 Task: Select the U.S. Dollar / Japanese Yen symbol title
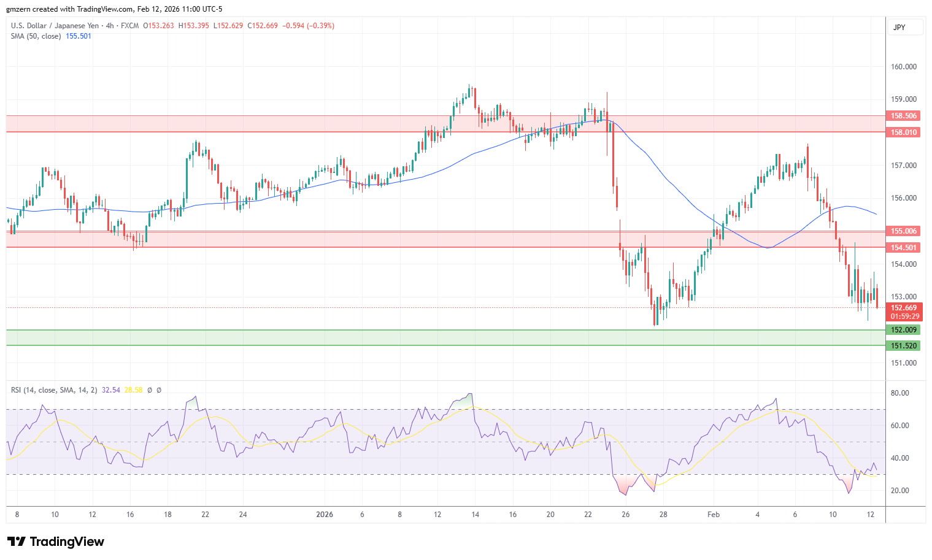coord(55,26)
